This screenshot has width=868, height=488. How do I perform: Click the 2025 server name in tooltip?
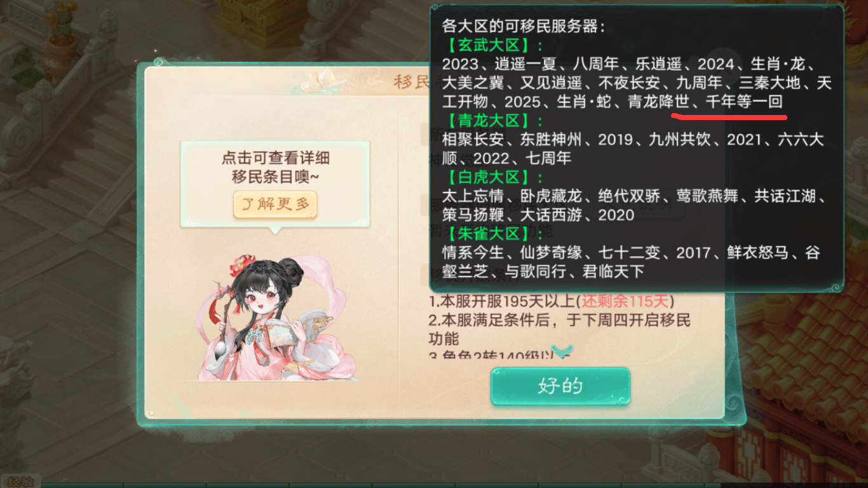(523, 102)
